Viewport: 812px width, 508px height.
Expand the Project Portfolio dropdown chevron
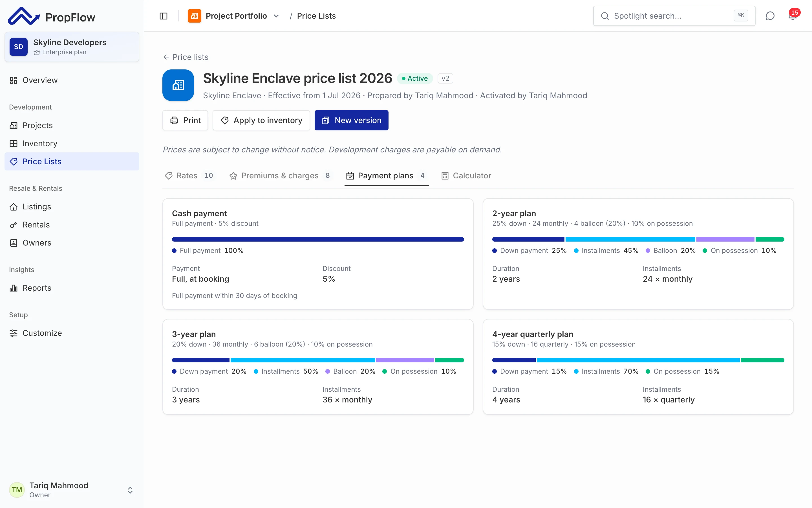pyautogui.click(x=276, y=16)
